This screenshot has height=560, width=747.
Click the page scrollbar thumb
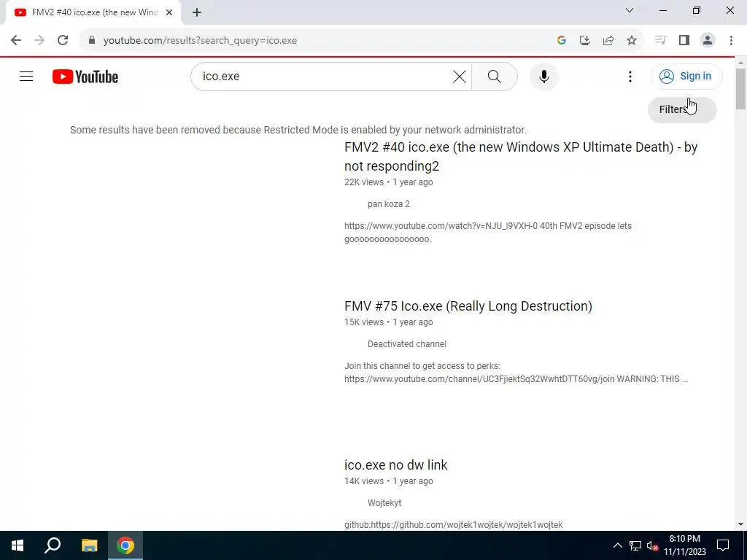coord(741,89)
